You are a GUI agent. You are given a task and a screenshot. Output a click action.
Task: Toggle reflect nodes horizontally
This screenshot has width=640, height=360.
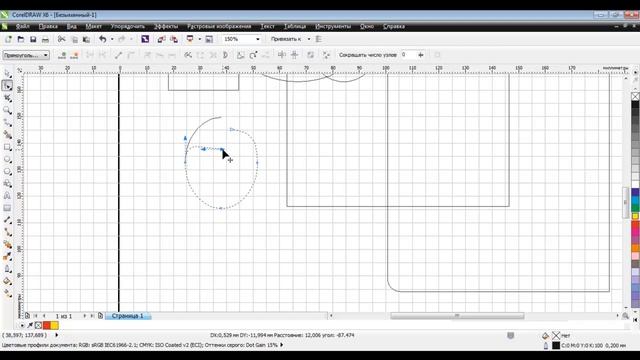[x=282, y=55]
